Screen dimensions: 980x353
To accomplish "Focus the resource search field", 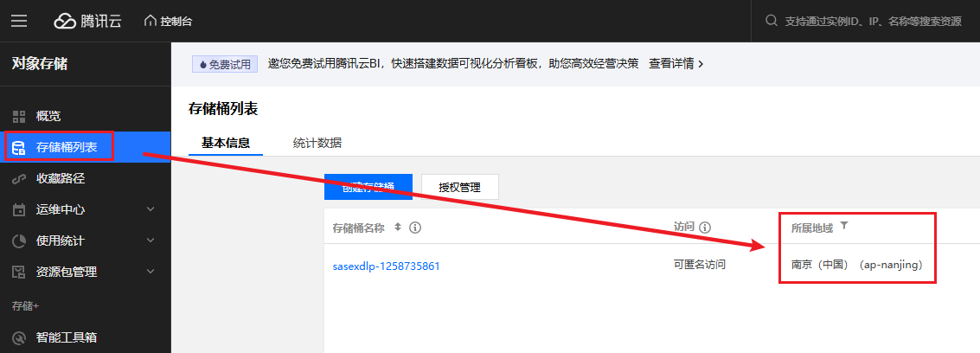I will [x=873, y=22].
